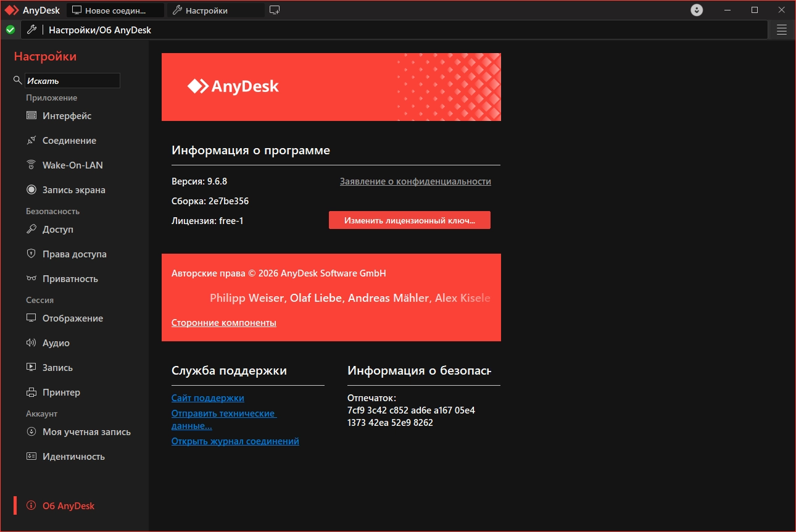The height and width of the screenshot is (532, 796).
Task: Click Открыть журнал соединений link
Action: click(x=235, y=441)
